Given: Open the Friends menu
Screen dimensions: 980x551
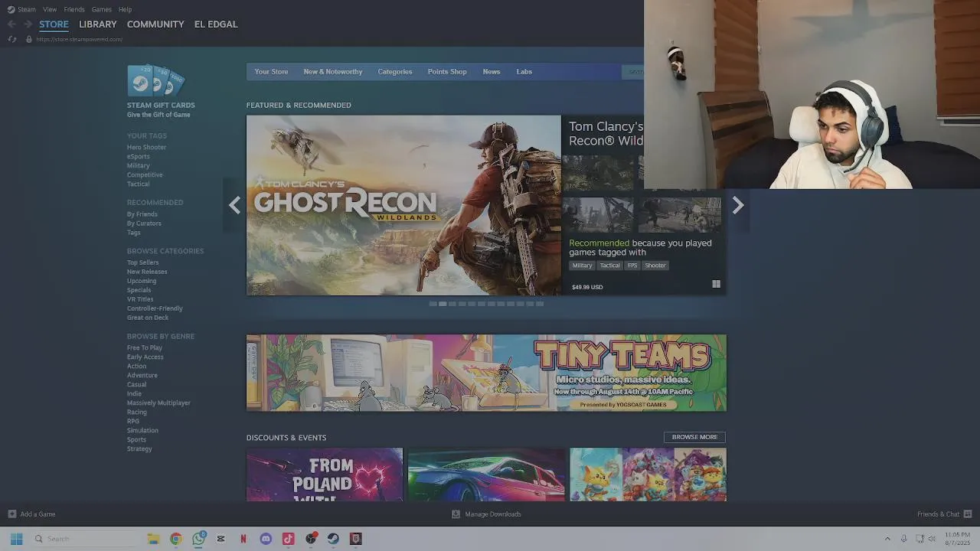Looking at the screenshot, I should coord(74,9).
